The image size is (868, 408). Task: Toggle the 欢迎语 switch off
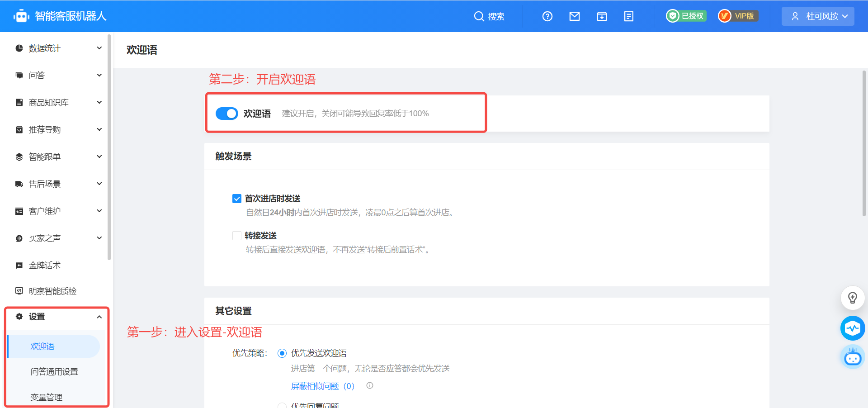[x=227, y=114]
